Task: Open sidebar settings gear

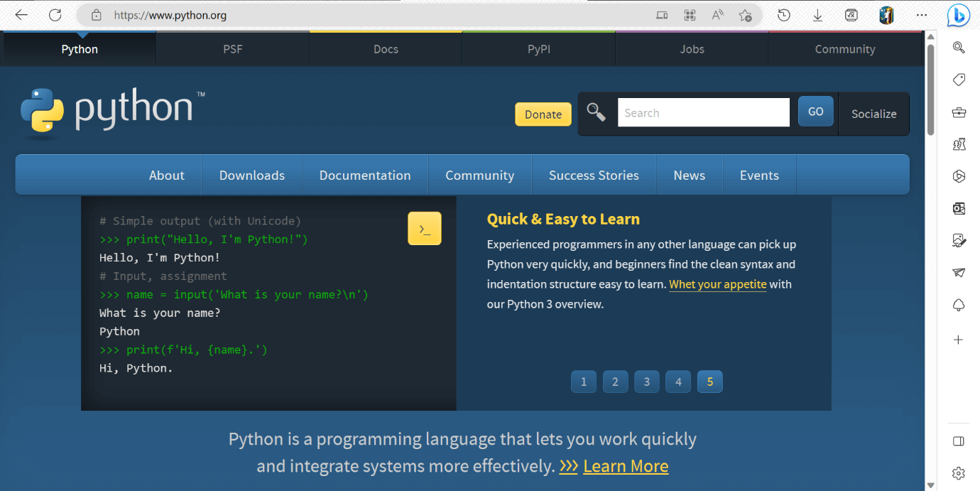Action: tap(959, 473)
